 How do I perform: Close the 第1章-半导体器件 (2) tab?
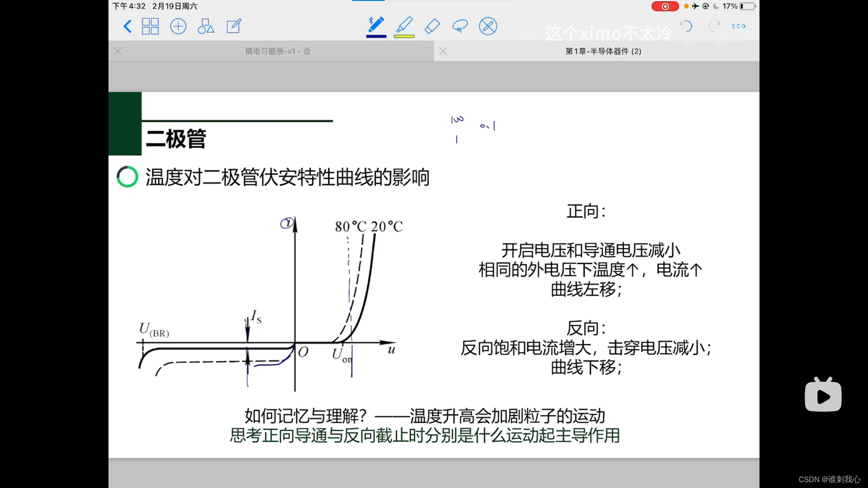443,51
